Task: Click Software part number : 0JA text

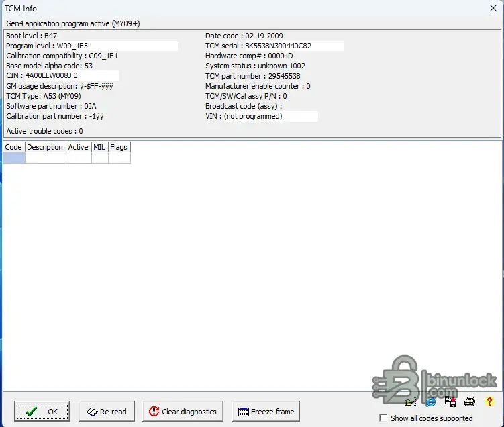Action: (x=51, y=106)
